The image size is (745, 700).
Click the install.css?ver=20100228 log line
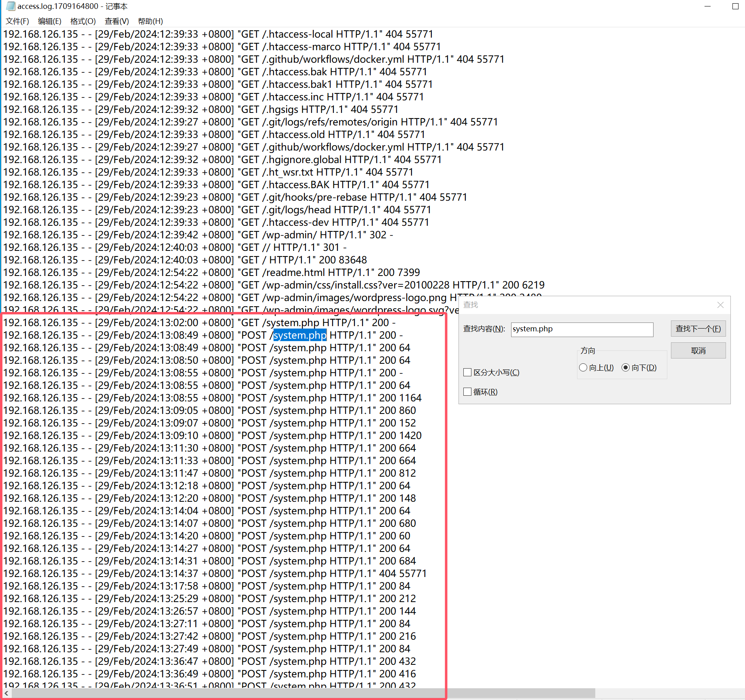tap(274, 285)
